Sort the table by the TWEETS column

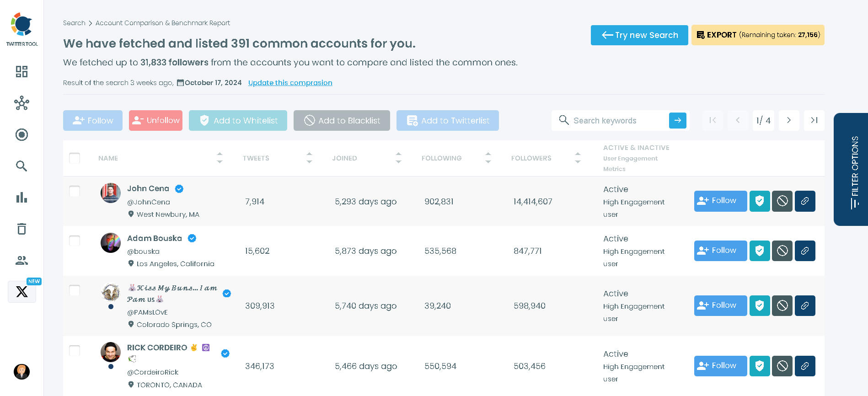click(x=309, y=158)
